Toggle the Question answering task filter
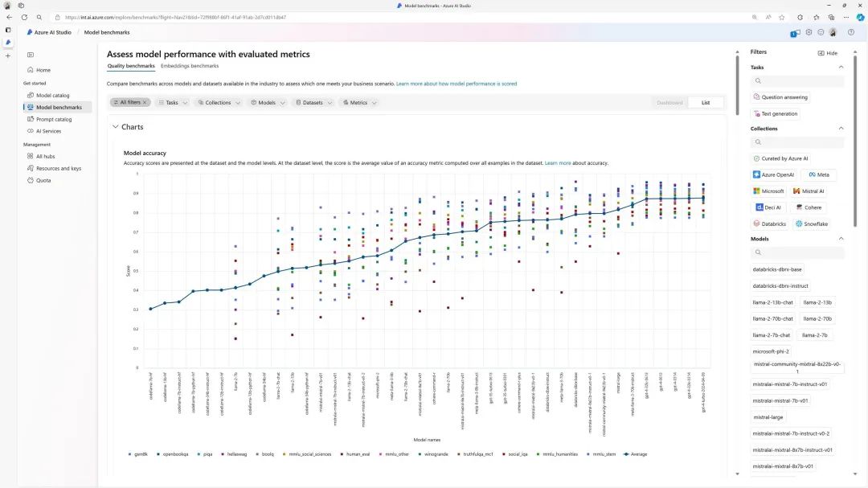This screenshot has height=488, width=868. 780,97
